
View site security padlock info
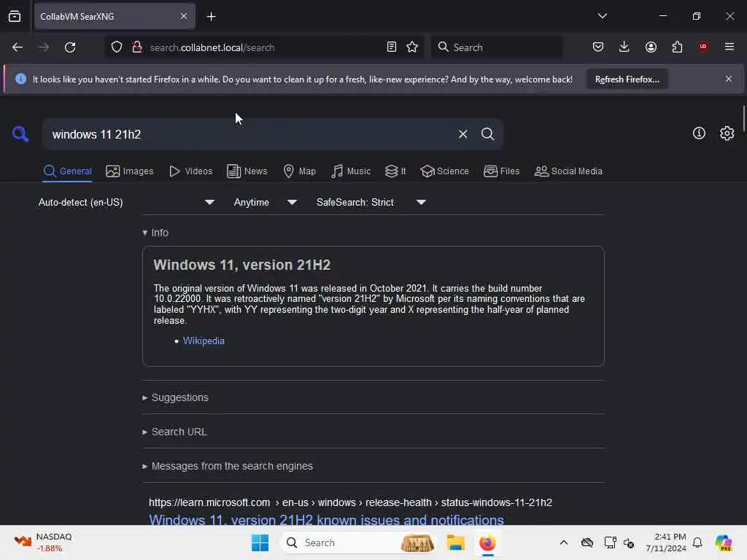137,47
